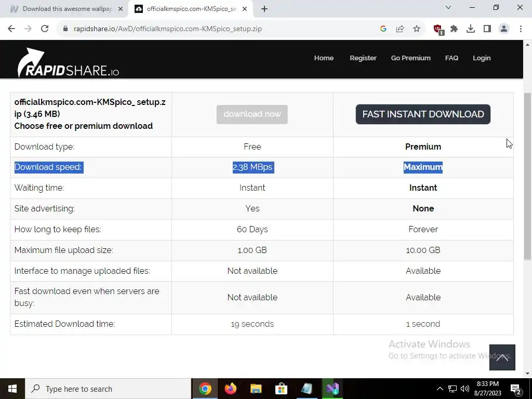The width and height of the screenshot is (532, 399).
Task: Open File Explorer from the taskbar
Action: (x=256, y=389)
